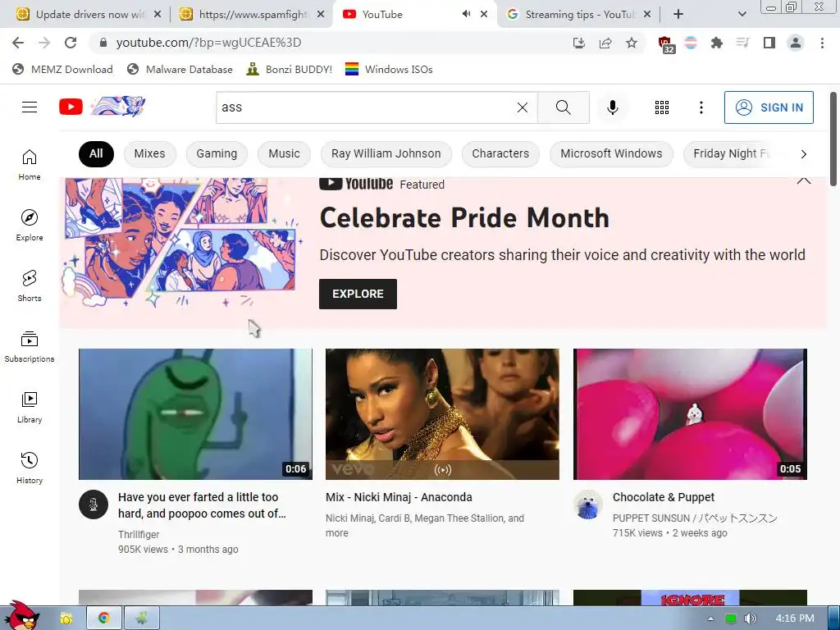
Task: Open the tab search dropdown arrow
Action: click(x=742, y=15)
